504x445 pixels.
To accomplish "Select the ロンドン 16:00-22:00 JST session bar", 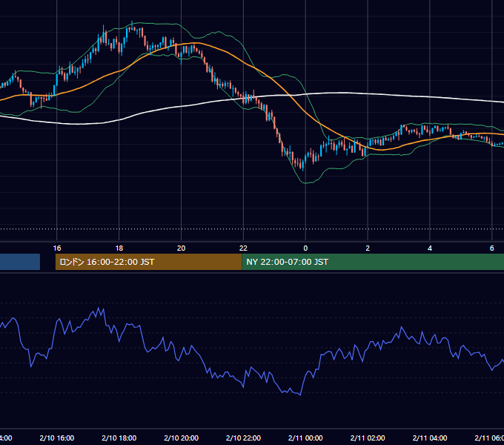I will (148, 262).
